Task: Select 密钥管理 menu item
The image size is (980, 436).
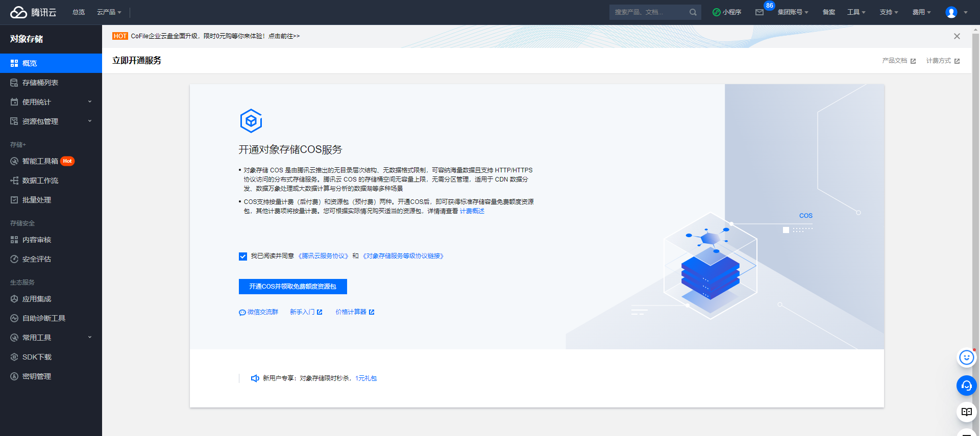Action: click(51, 376)
